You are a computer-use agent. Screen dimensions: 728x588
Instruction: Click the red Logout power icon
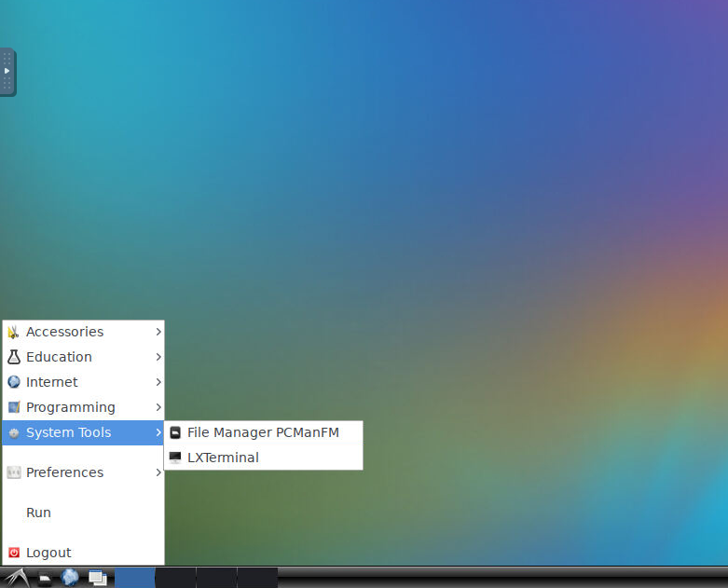14,553
